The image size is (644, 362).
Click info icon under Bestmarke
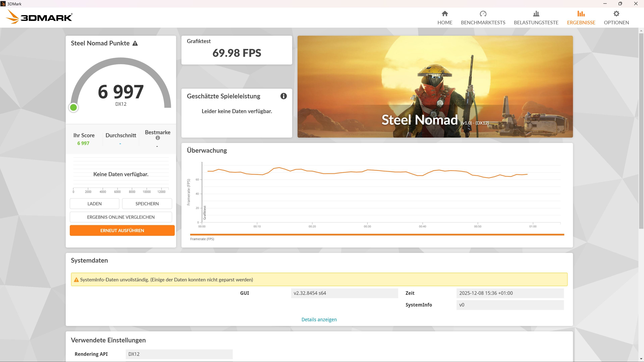coord(157,138)
